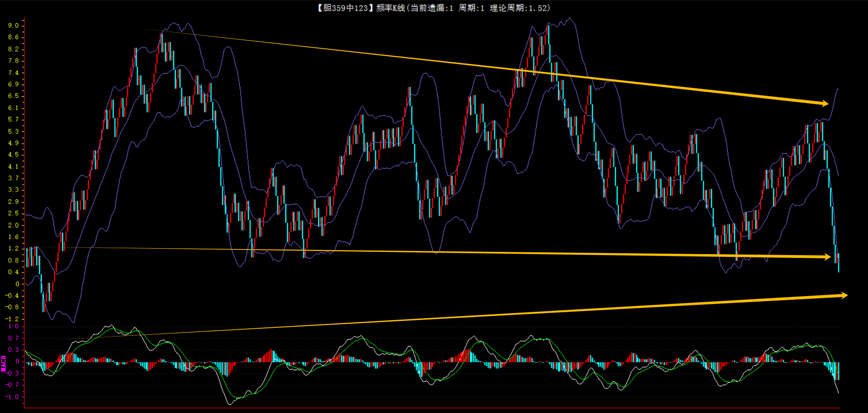Click arrowhead of the top descending orange trendline

pyautogui.click(x=824, y=103)
